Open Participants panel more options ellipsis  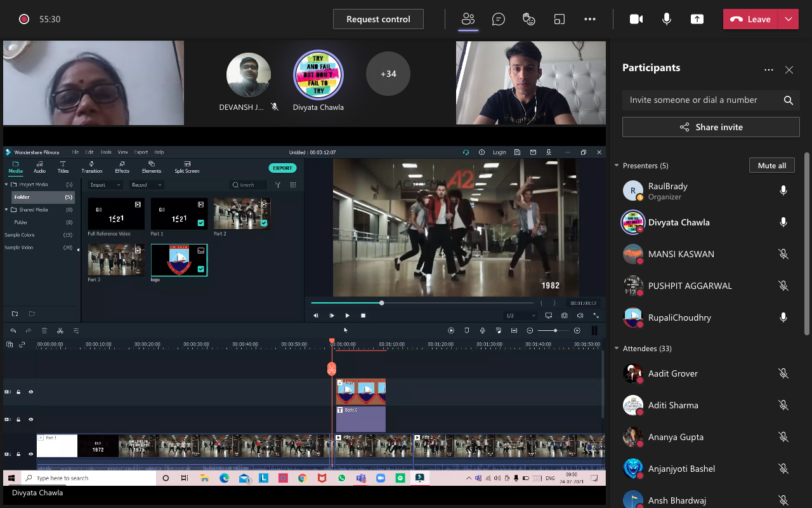coord(769,70)
